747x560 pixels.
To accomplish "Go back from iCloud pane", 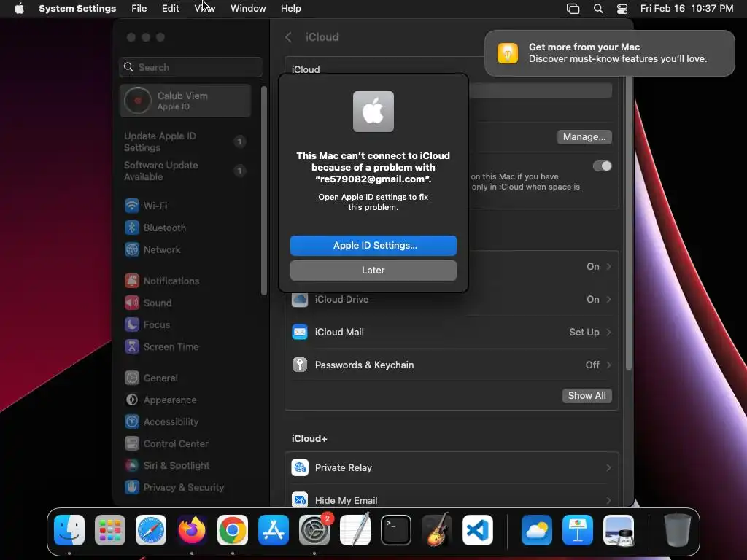I will point(288,37).
